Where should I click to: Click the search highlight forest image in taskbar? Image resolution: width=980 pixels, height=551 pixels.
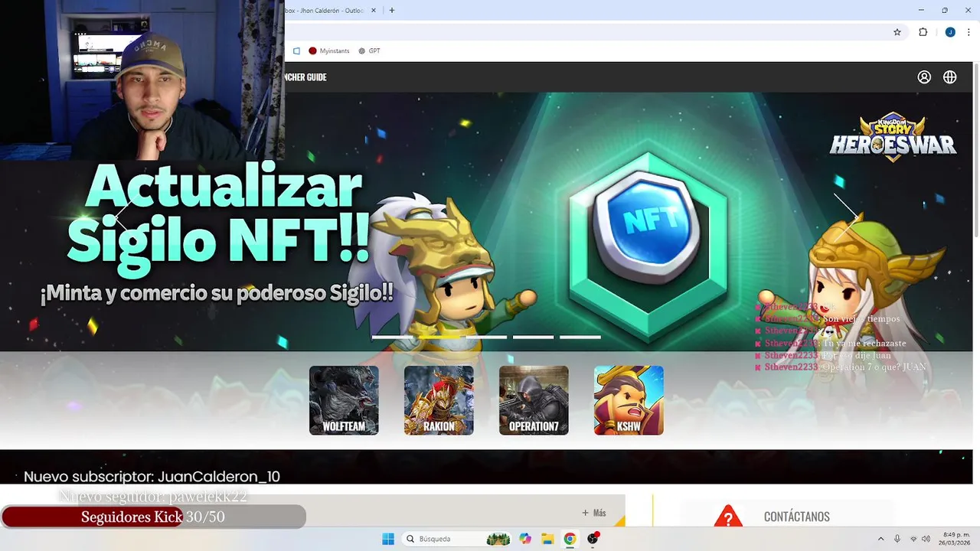(498, 539)
